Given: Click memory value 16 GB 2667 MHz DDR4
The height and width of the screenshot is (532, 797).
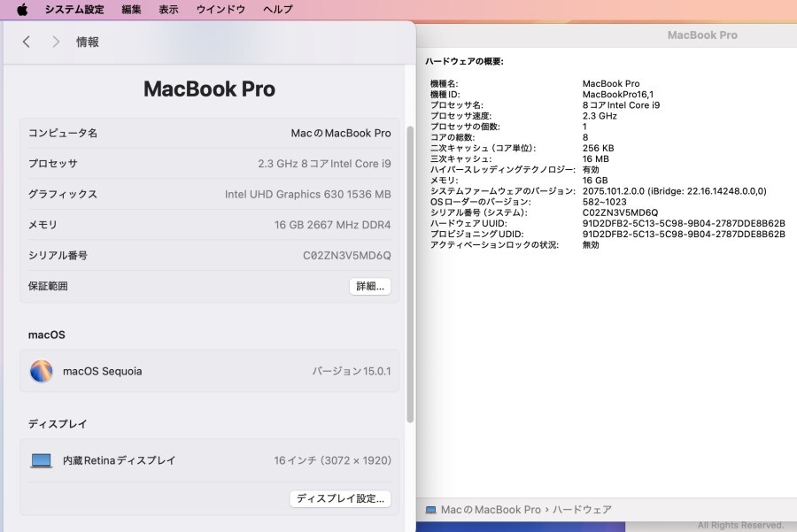Looking at the screenshot, I should (x=332, y=225).
